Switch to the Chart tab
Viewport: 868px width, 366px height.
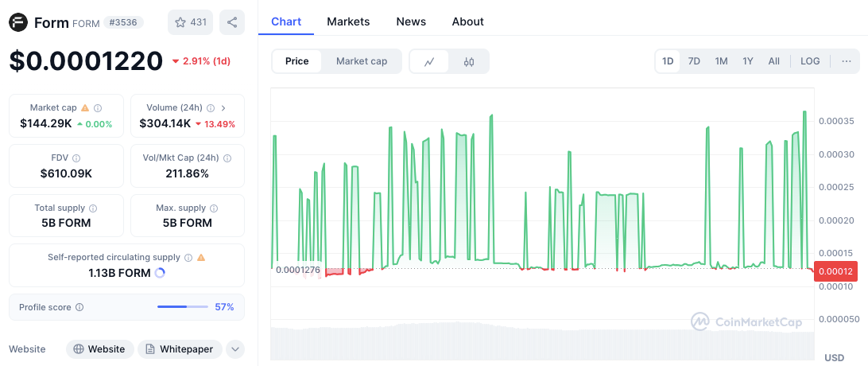click(286, 21)
